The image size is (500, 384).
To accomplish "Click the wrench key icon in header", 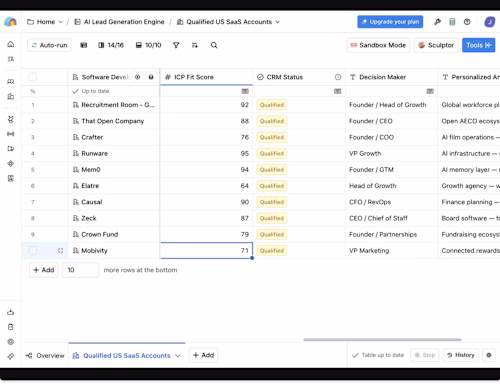I will [437, 22].
